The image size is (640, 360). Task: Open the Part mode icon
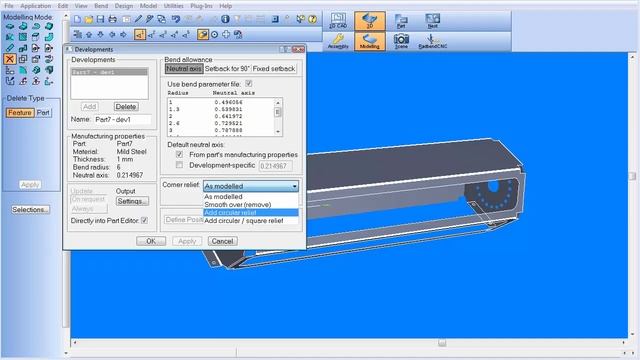401,21
